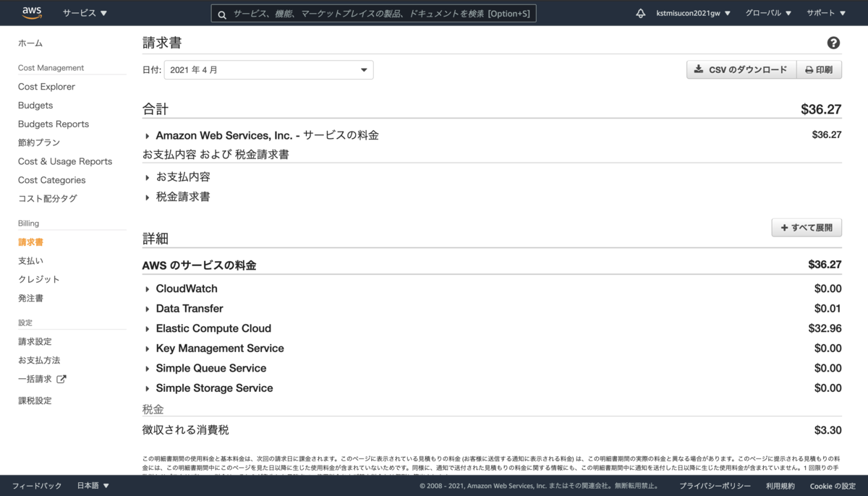Open クレジット in sidebar
868x496 pixels.
[39, 280]
